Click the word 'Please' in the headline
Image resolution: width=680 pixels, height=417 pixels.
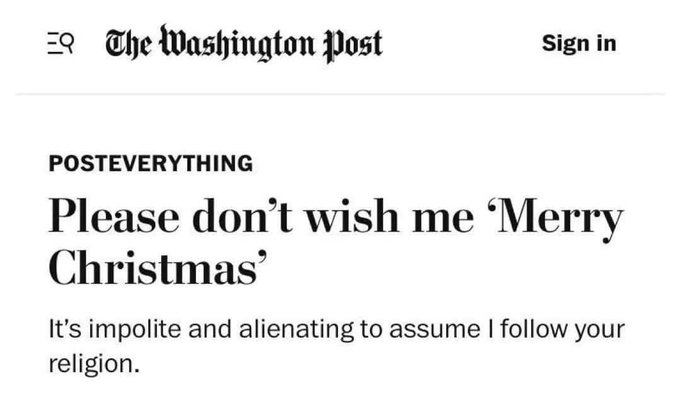point(114,216)
